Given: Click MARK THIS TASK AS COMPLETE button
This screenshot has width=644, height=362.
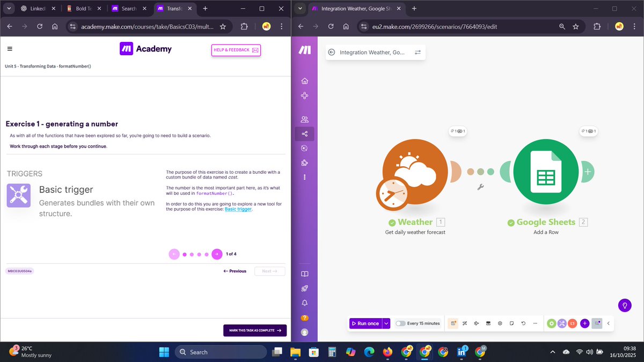Looking at the screenshot, I should [x=255, y=330].
